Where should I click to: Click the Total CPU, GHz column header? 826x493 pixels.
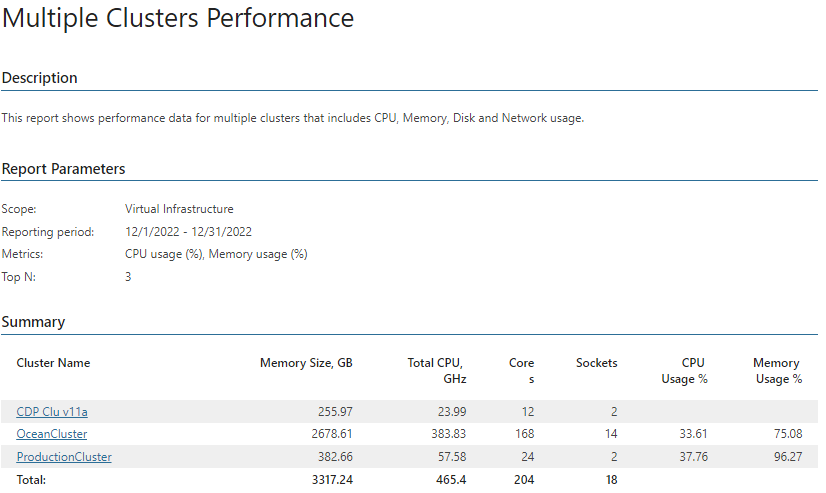click(437, 371)
